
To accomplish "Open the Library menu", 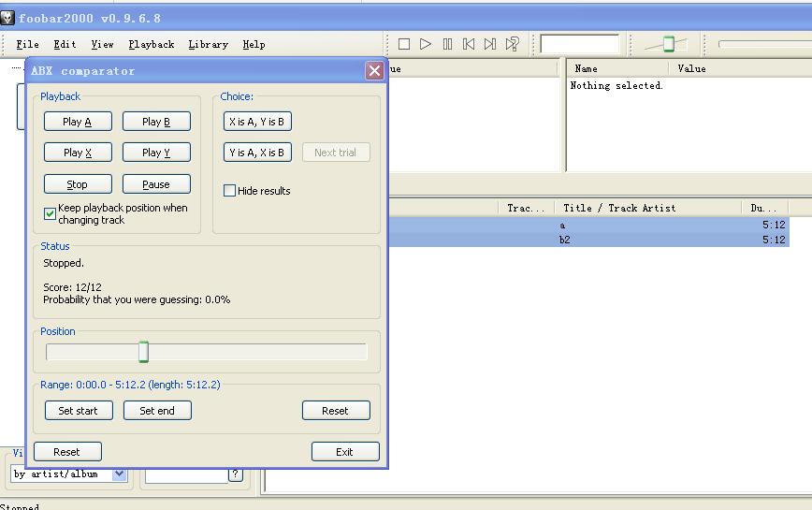I will point(209,45).
